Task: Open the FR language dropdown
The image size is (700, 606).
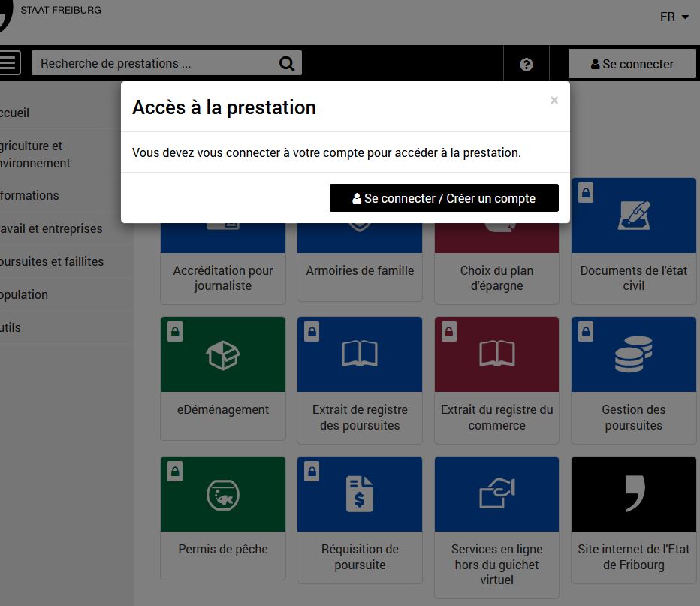Action: (672, 16)
